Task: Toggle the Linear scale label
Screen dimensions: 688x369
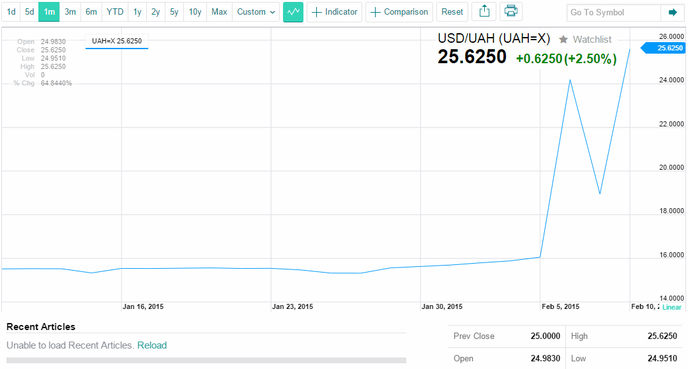Action: [x=672, y=307]
